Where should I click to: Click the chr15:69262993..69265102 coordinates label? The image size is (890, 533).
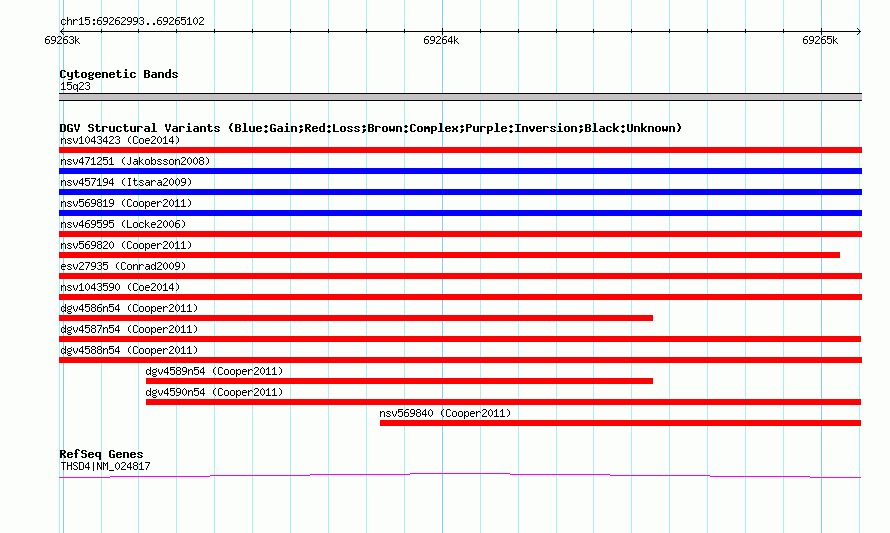point(132,22)
